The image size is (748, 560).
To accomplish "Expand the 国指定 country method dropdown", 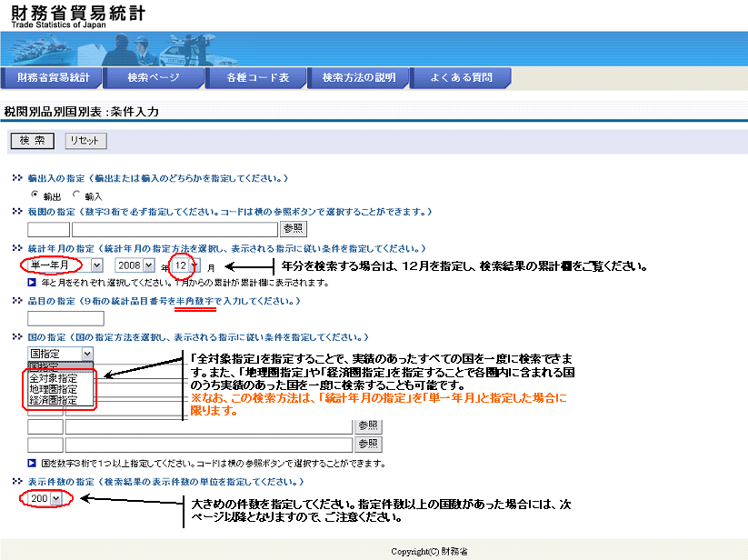I will [87, 354].
